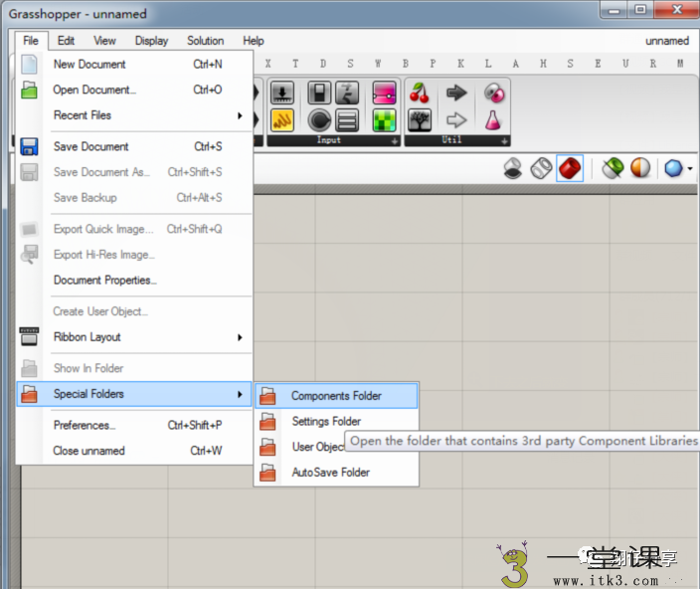Screen dimensions: 700x589
Task: Choose Settings Folder in the submenu
Action: point(325,421)
